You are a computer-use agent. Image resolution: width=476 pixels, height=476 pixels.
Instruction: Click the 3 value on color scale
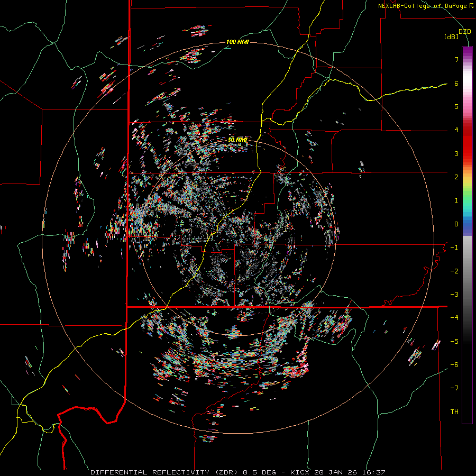(x=456, y=153)
